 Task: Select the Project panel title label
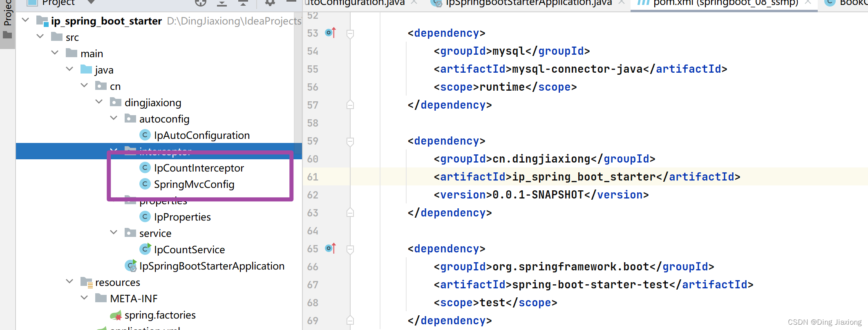click(58, 2)
